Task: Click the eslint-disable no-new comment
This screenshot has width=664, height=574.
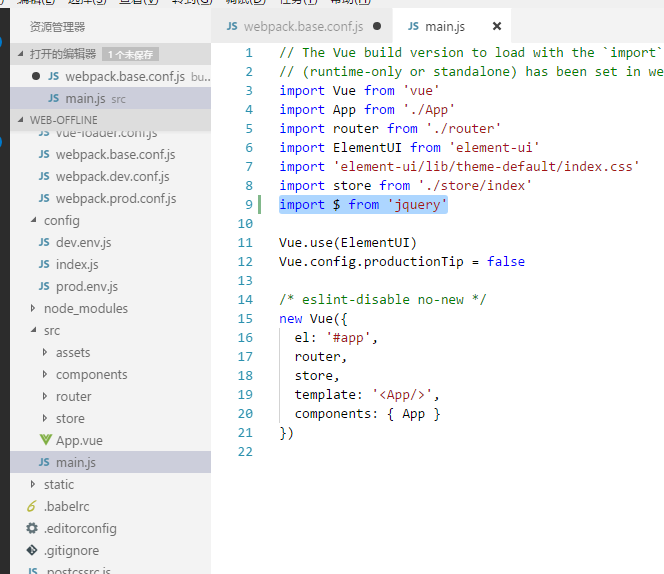Action: [x=383, y=299]
